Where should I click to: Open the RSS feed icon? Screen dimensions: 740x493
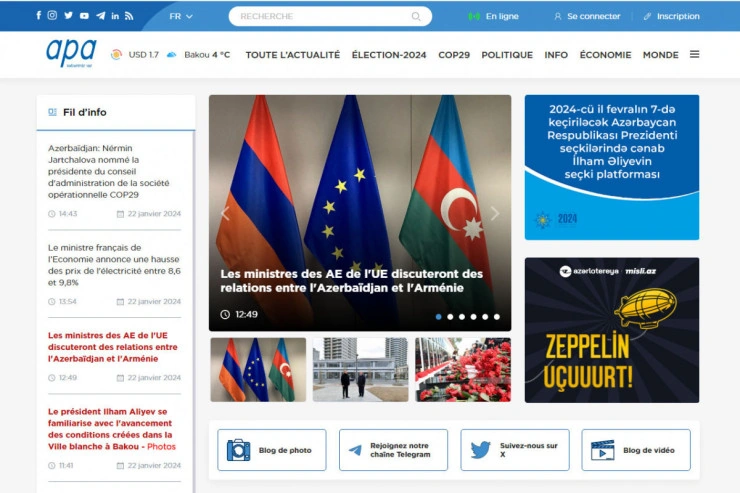point(130,16)
